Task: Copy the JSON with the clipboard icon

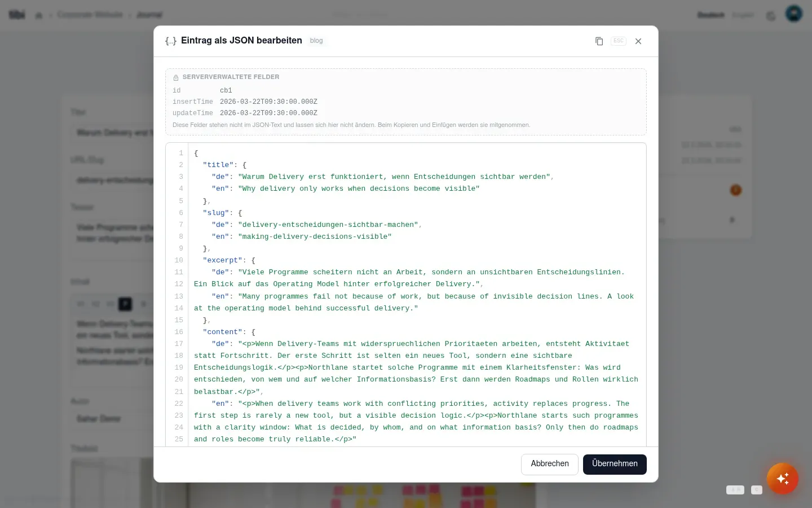Action: tap(599, 41)
